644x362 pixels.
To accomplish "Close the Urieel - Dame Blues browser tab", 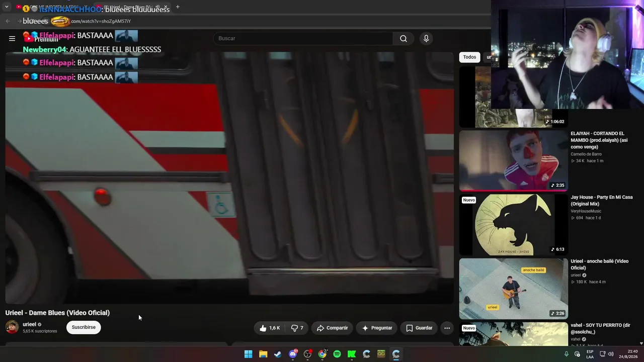I will 166,7.
